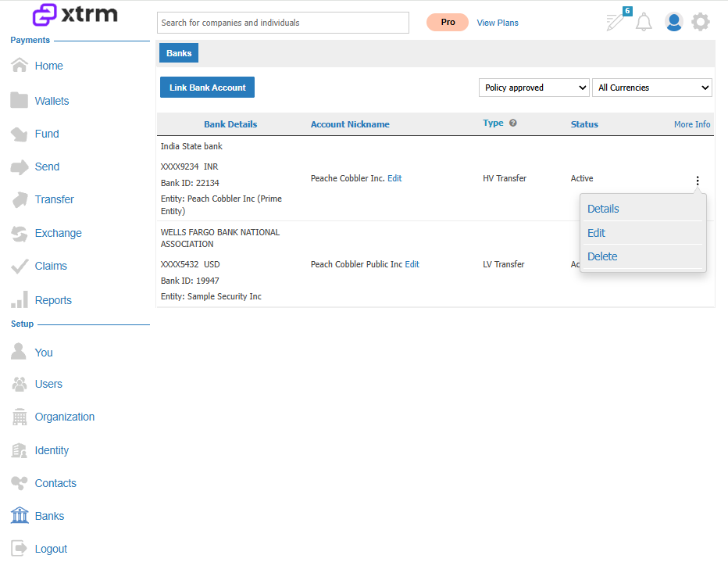Click the Identity icon in the sidebar
The image size is (728, 573).
coord(20,450)
